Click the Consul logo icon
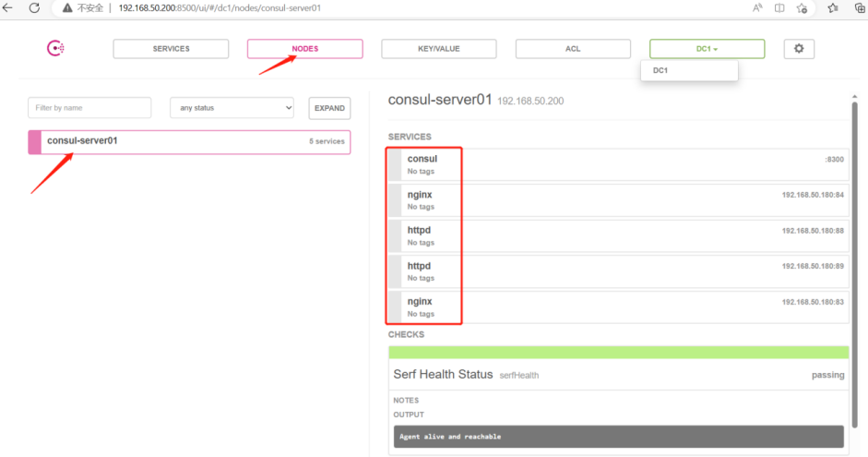Screen dimensions: 868x457 pos(55,48)
